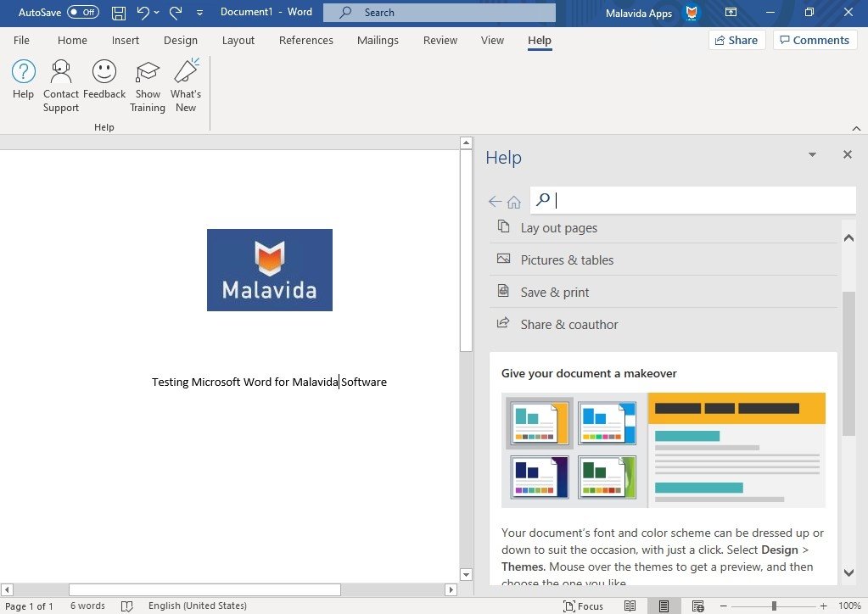Collapse the ribbon with the chevron
Screen dimensions: 868x614
tap(856, 128)
